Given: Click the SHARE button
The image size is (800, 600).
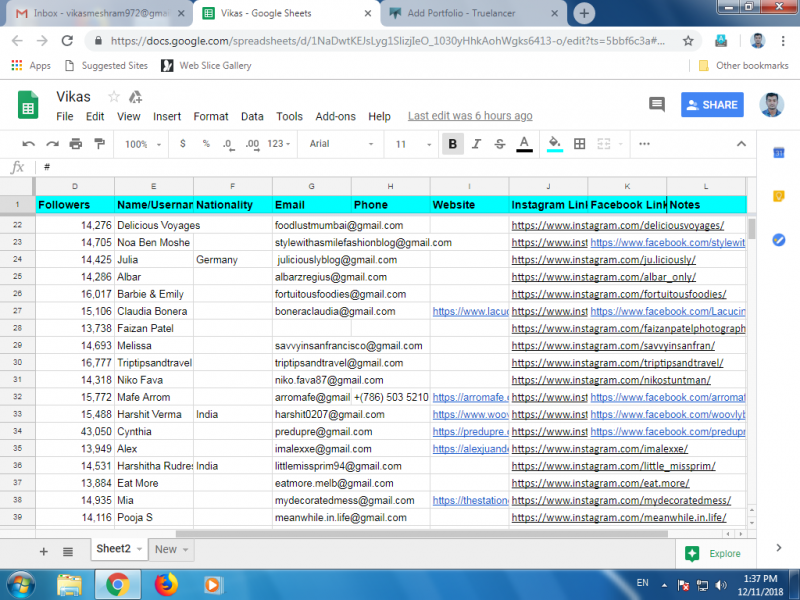Looking at the screenshot, I should pos(712,104).
